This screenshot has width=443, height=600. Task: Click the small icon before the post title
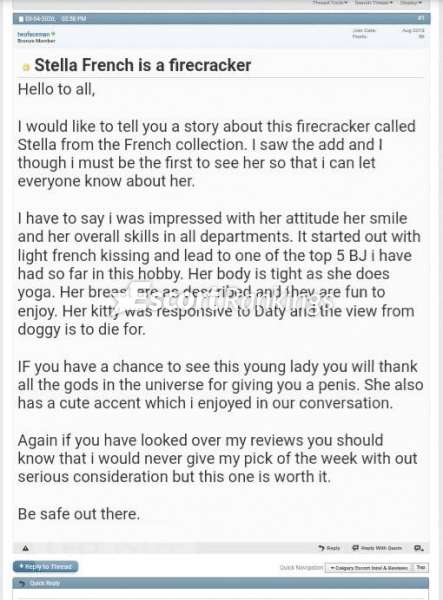tap(26, 67)
